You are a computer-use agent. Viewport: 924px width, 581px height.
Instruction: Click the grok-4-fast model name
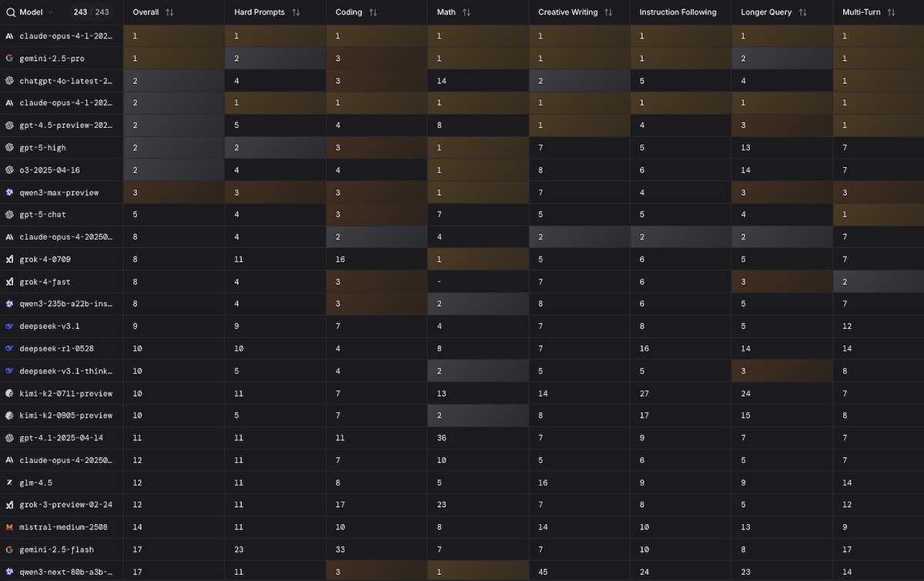point(45,281)
